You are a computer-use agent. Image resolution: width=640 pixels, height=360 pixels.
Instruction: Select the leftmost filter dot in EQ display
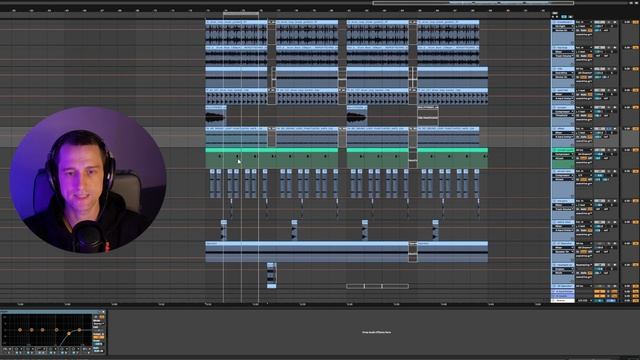(x=20, y=330)
